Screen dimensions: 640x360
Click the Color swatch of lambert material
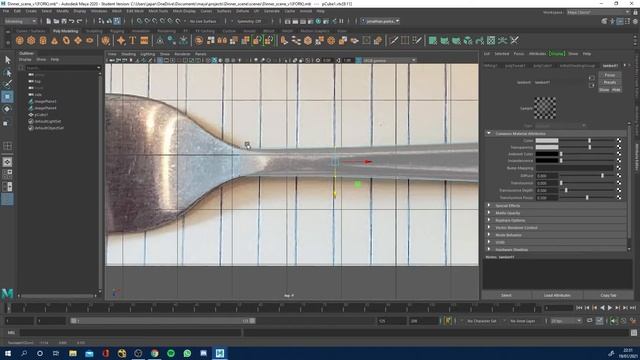pyautogui.click(x=547, y=140)
